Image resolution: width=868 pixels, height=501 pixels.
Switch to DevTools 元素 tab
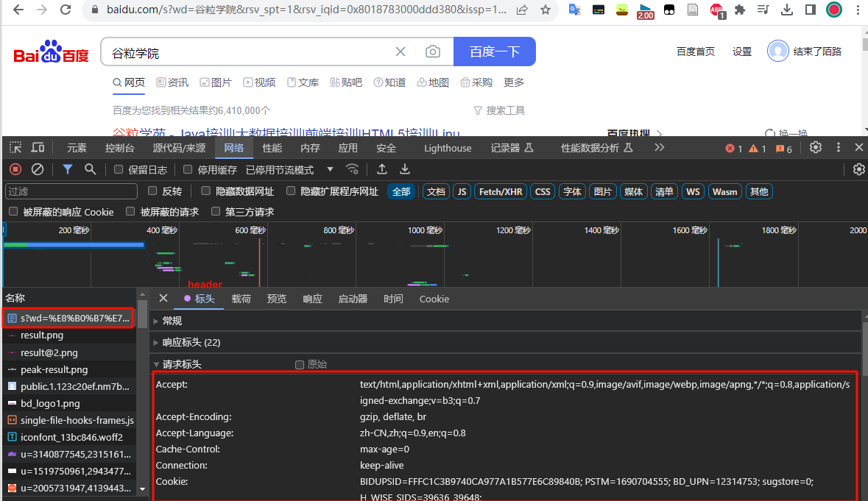pyautogui.click(x=77, y=148)
